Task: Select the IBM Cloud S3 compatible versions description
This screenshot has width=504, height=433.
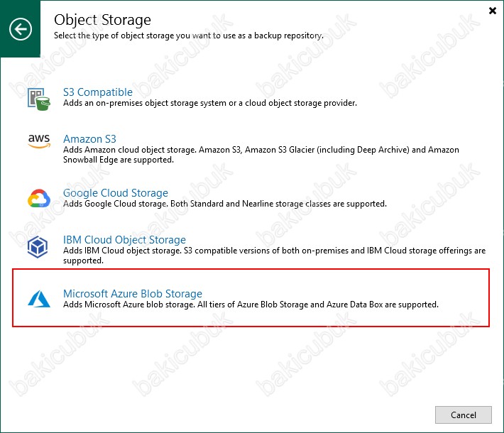Action: [274, 256]
